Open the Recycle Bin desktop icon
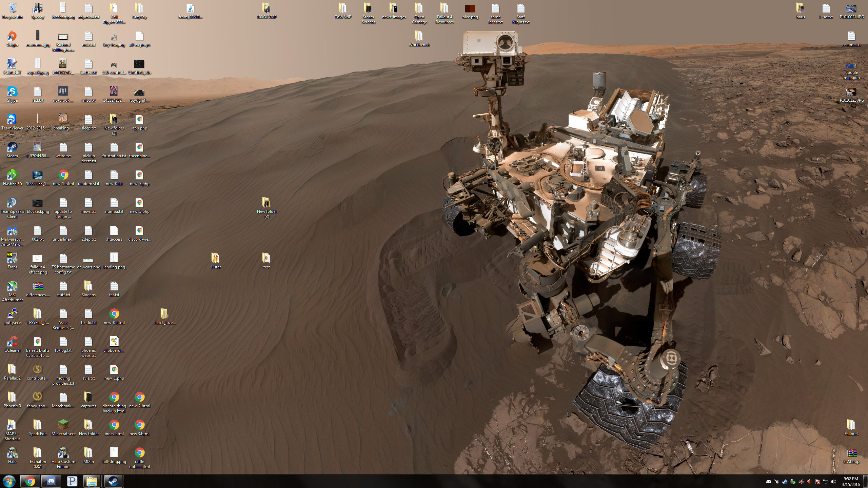 (x=13, y=11)
